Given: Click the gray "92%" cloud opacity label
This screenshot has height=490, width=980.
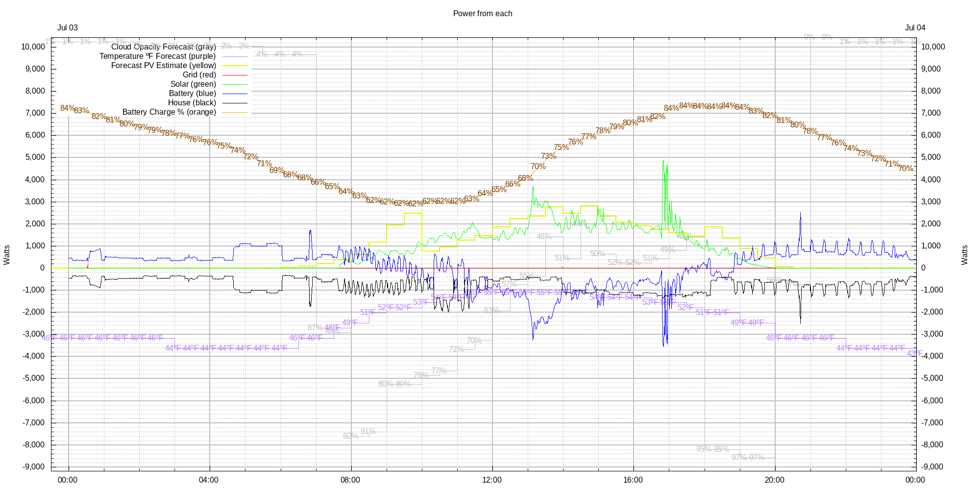Looking at the screenshot, I should coord(350,436).
